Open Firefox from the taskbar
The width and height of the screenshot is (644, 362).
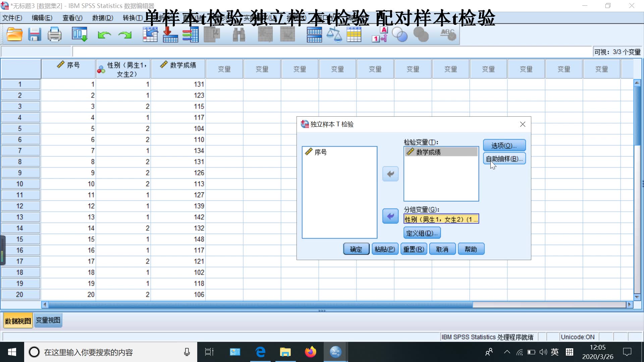pyautogui.click(x=310, y=352)
